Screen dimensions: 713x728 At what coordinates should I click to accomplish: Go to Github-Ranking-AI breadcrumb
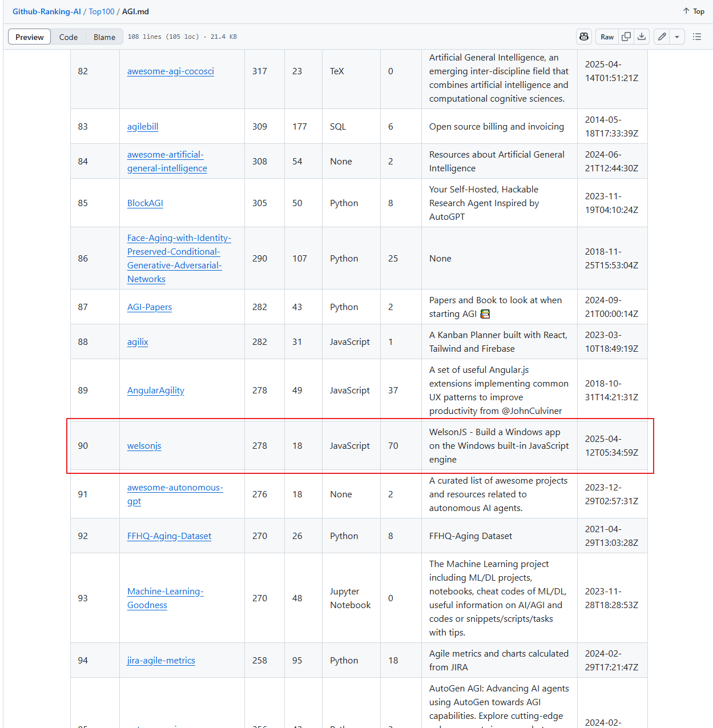[x=47, y=11]
